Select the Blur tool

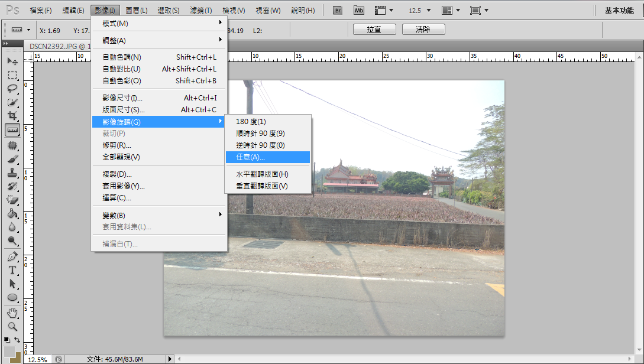click(12, 226)
